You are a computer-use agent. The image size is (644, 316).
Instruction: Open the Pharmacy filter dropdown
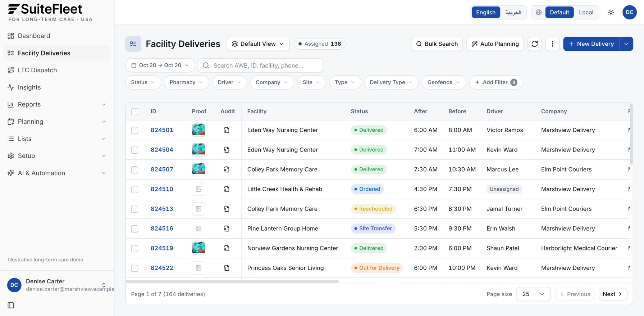click(x=186, y=82)
